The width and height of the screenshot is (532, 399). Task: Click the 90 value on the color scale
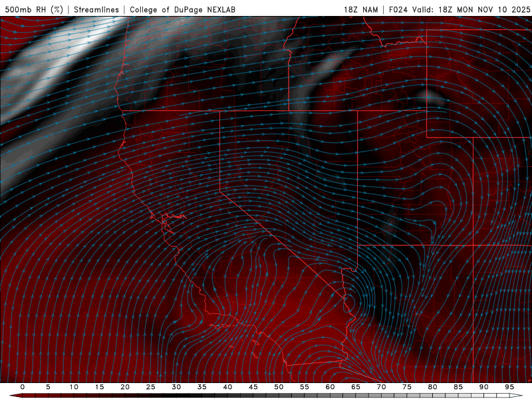(x=484, y=387)
